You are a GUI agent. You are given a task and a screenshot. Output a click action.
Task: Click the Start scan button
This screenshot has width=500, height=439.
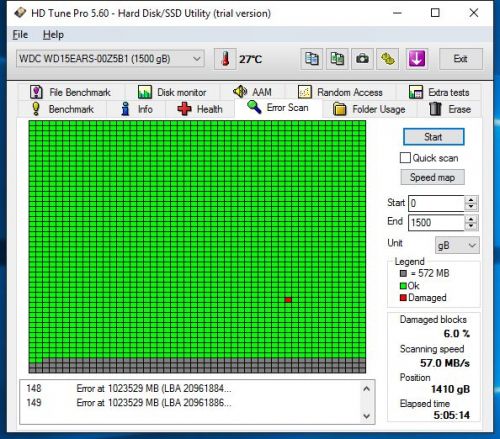click(x=434, y=137)
